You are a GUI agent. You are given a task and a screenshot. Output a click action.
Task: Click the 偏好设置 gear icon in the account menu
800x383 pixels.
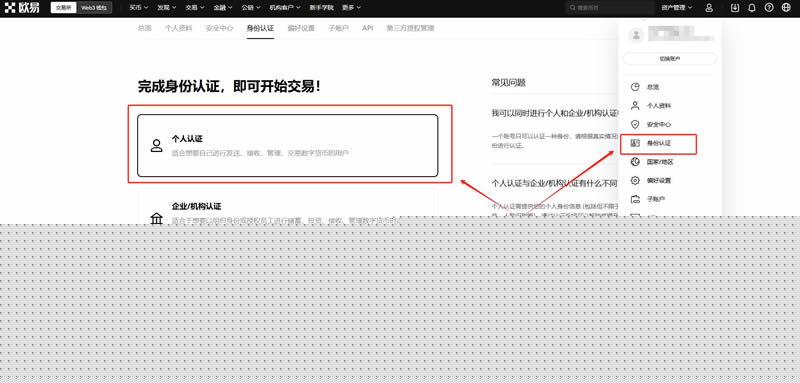(x=635, y=181)
